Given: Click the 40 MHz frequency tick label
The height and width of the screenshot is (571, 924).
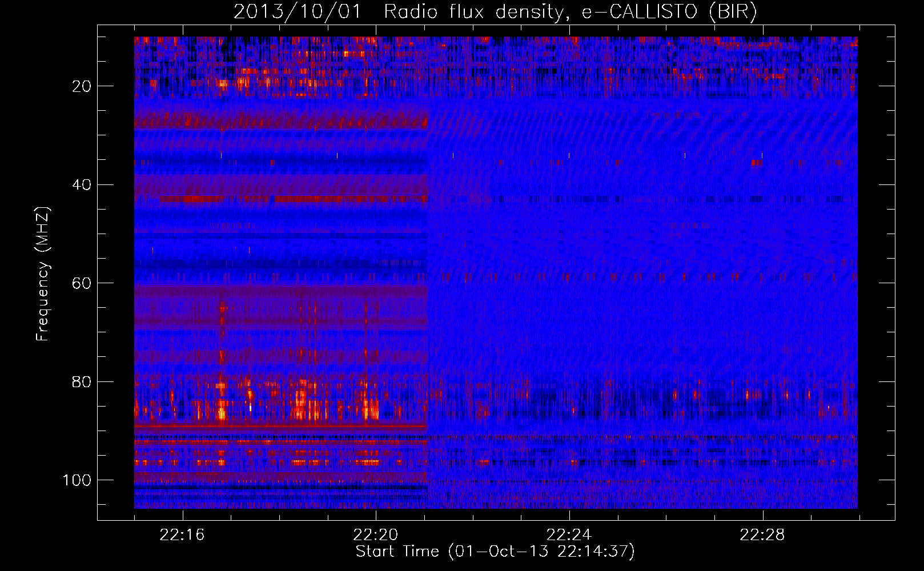Looking at the screenshot, I should tap(82, 185).
